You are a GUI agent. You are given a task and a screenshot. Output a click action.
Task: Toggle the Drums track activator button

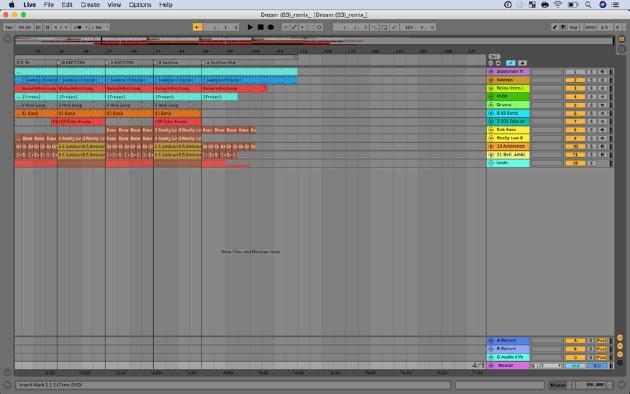tap(575, 105)
